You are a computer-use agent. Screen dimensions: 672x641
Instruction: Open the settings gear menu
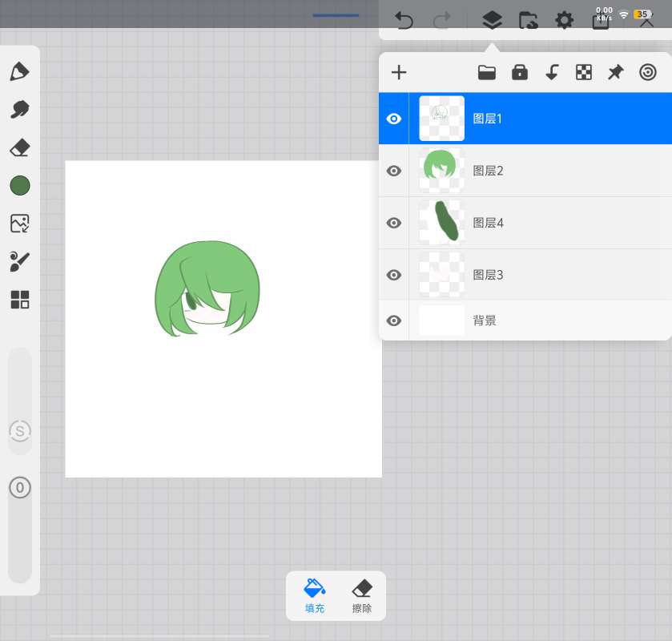click(564, 20)
